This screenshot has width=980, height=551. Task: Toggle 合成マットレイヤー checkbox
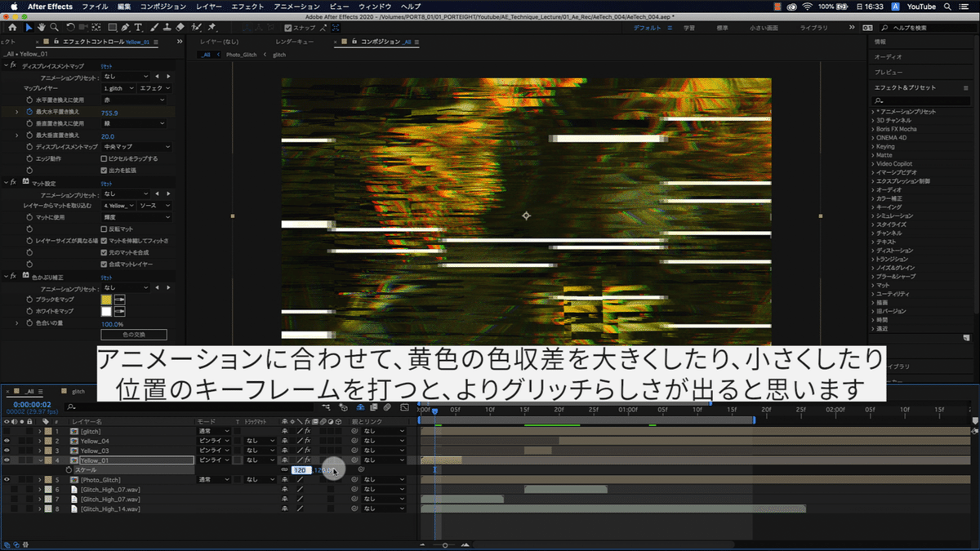[104, 264]
